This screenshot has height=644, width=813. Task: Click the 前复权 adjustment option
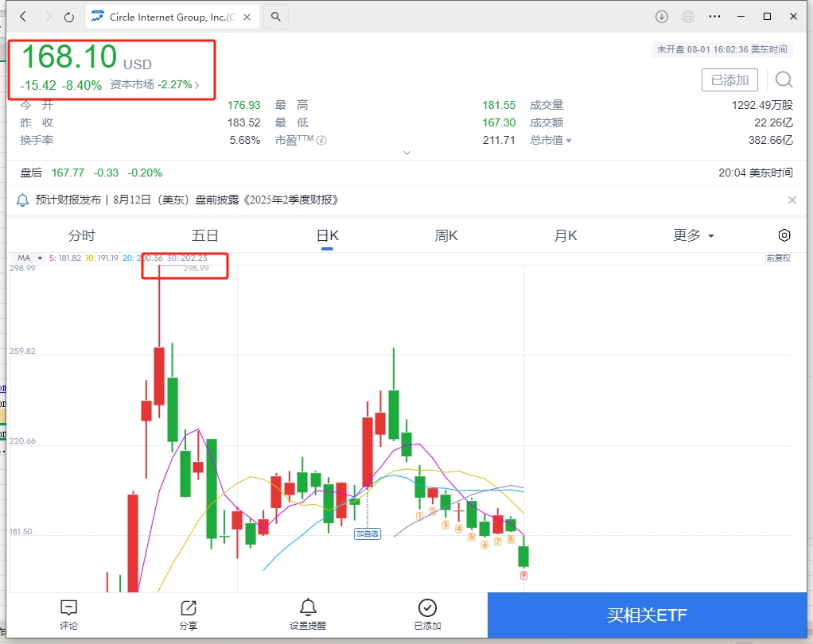point(778,258)
